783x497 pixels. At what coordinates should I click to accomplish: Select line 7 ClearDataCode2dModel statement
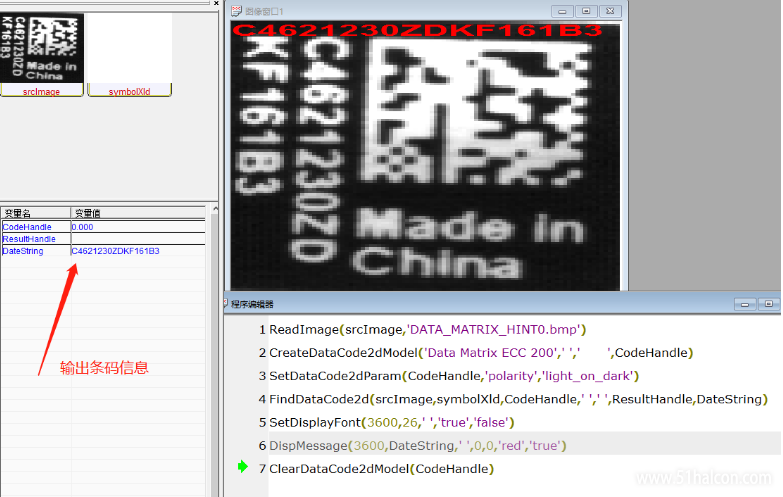coord(382,469)
